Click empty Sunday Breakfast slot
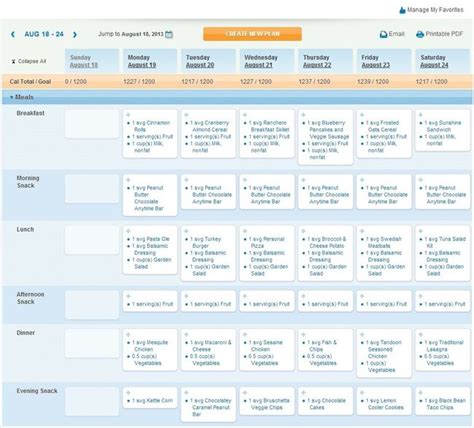 pyautogui.click(x=92, y=124)
